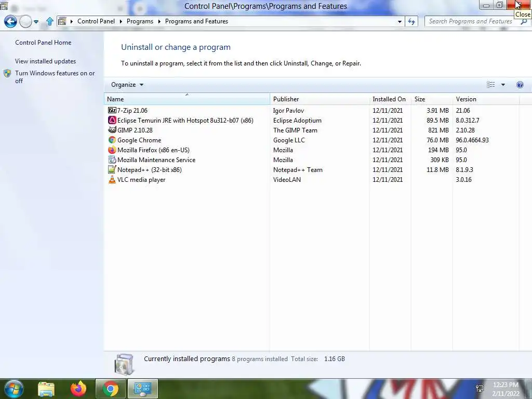Screen dimensions: 532x399
Task: Open Turn Windows features on or off
Action: coord(55,77)
